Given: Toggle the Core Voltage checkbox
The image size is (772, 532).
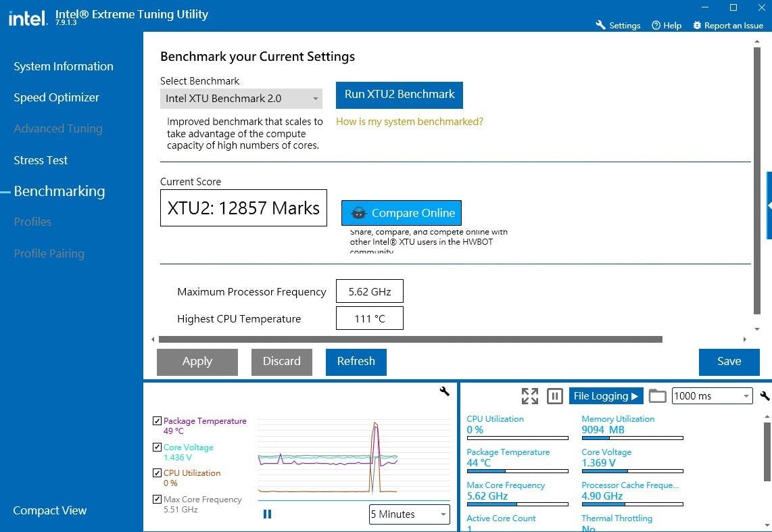Looking at the screenshot, I should 158,448.
